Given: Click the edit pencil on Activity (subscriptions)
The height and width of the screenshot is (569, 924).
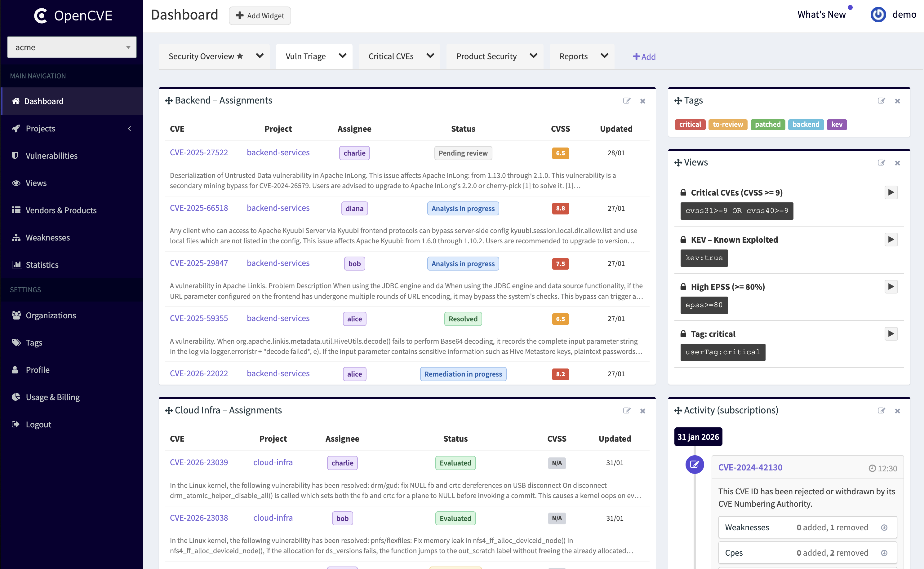Looking at the screenshot, I should coord(881,411).
